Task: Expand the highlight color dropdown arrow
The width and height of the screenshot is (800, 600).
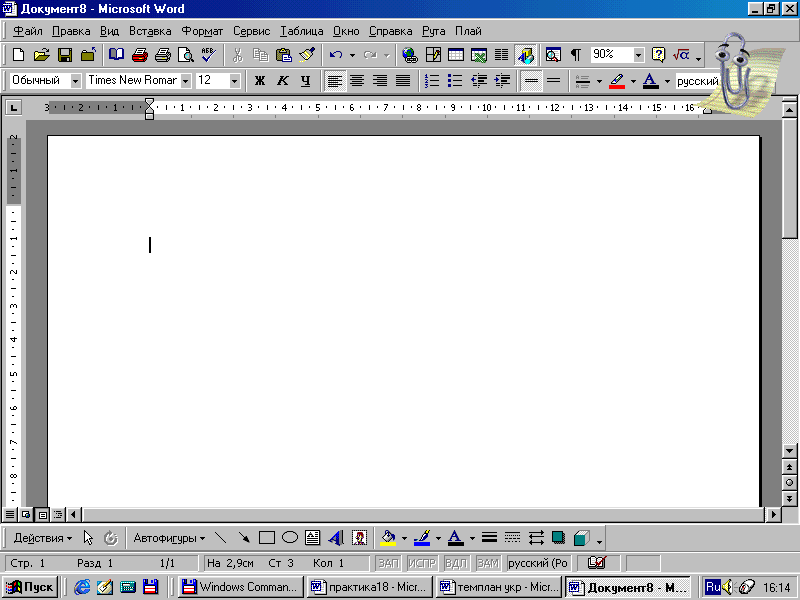Action: (633, 81)
